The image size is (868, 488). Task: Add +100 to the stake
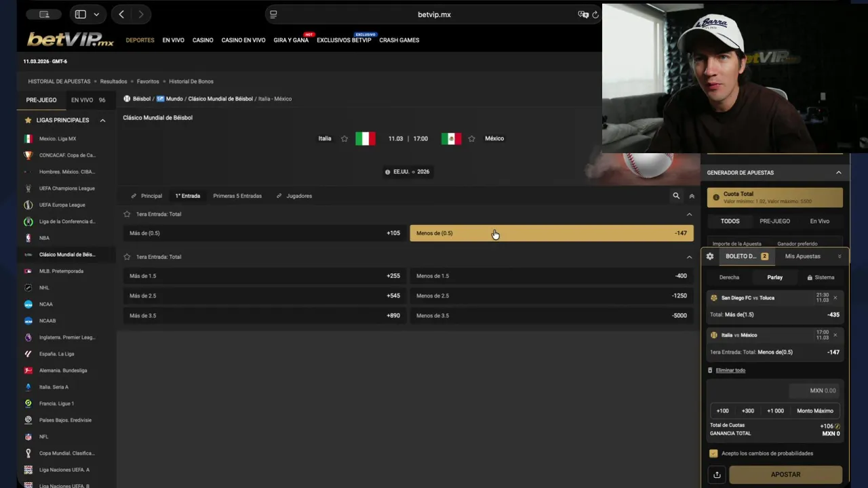(x=723, y=411)
